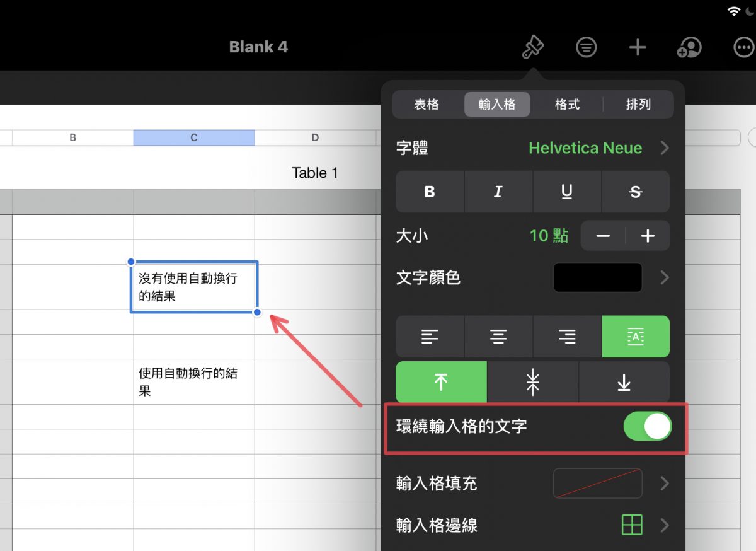Increase font size with plus button

coord(648,236)
